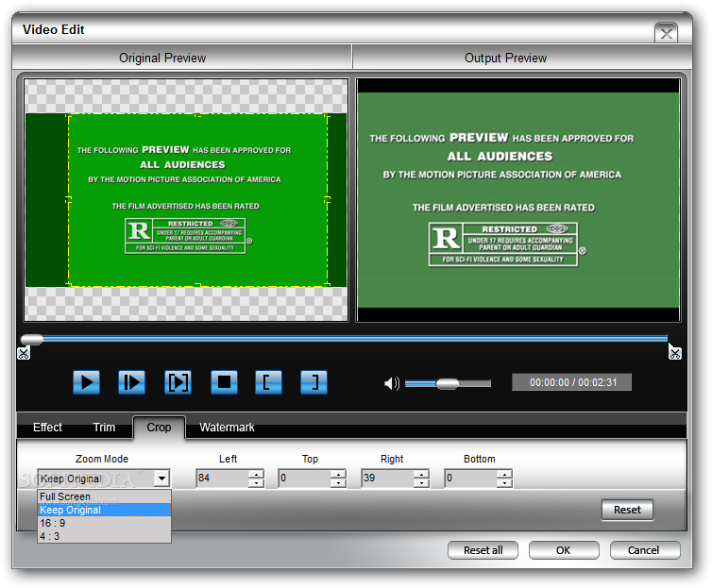Decrease the Right crop value
The image size is (712, 588).
tap(421, 483)
